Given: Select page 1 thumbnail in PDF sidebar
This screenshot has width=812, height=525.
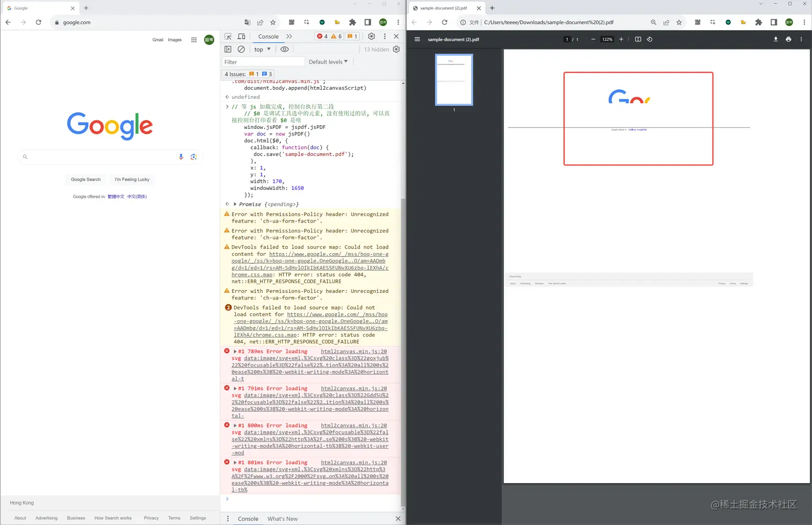Looking at the screenshot, I should pyautogui.click(x=454, y=80).
